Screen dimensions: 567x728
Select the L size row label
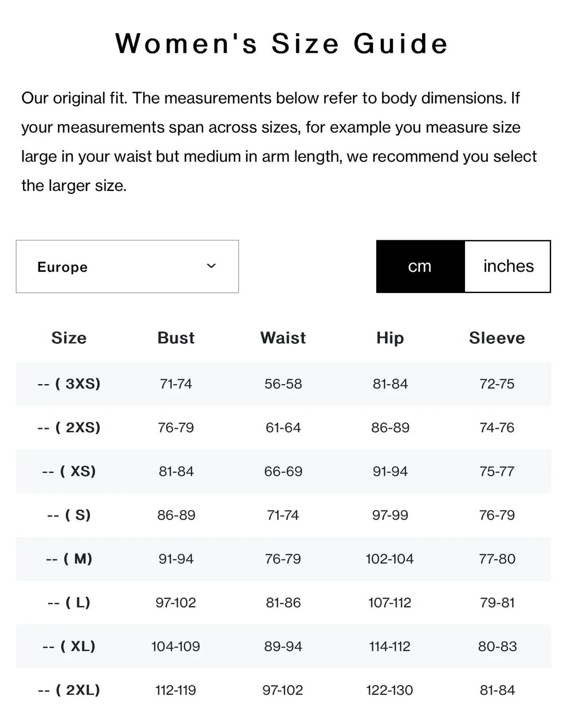69,602
